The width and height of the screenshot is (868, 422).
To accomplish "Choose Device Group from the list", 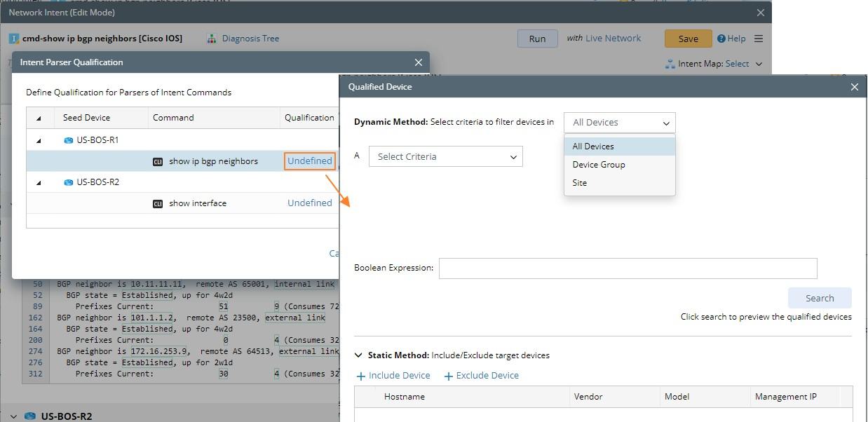I will click(x=599, y=165).
